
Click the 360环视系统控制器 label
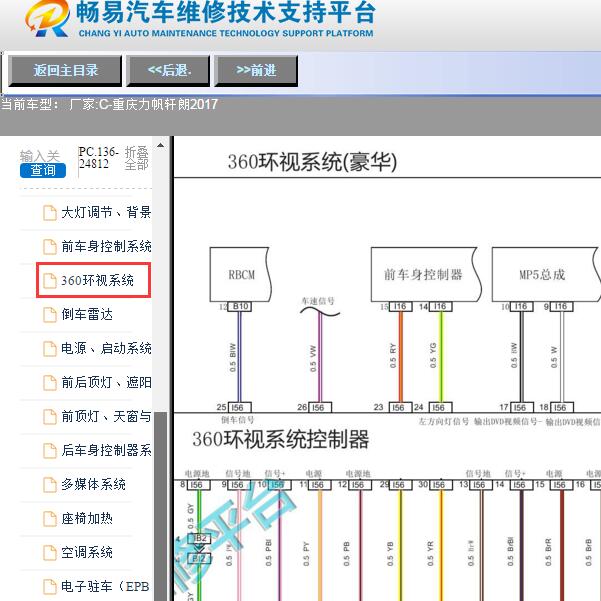click(x=281, y=439)
